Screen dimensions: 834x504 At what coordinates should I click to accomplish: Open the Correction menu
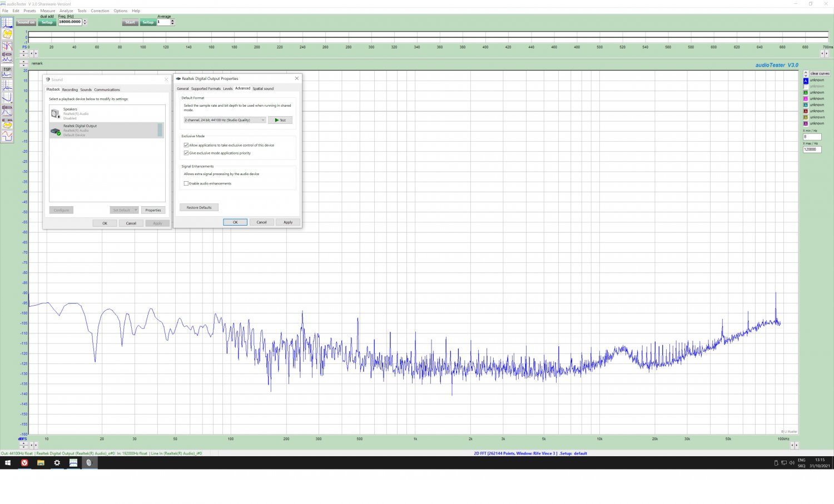100,11
